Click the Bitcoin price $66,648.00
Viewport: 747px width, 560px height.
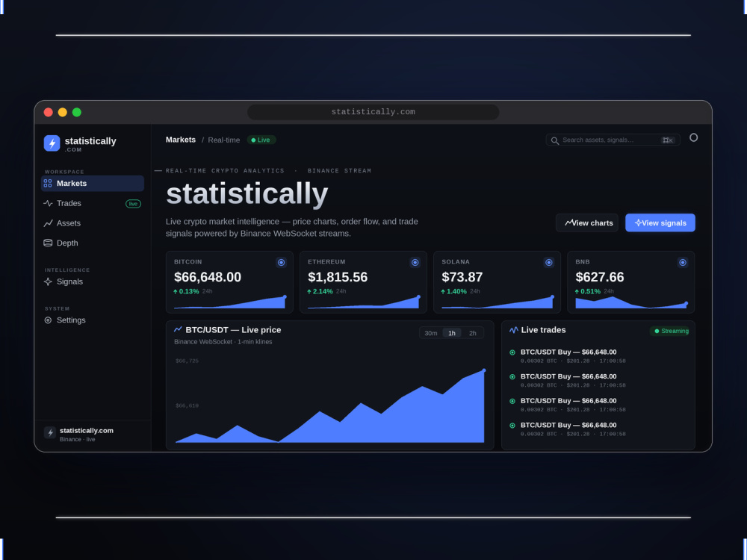coord(208,277)
